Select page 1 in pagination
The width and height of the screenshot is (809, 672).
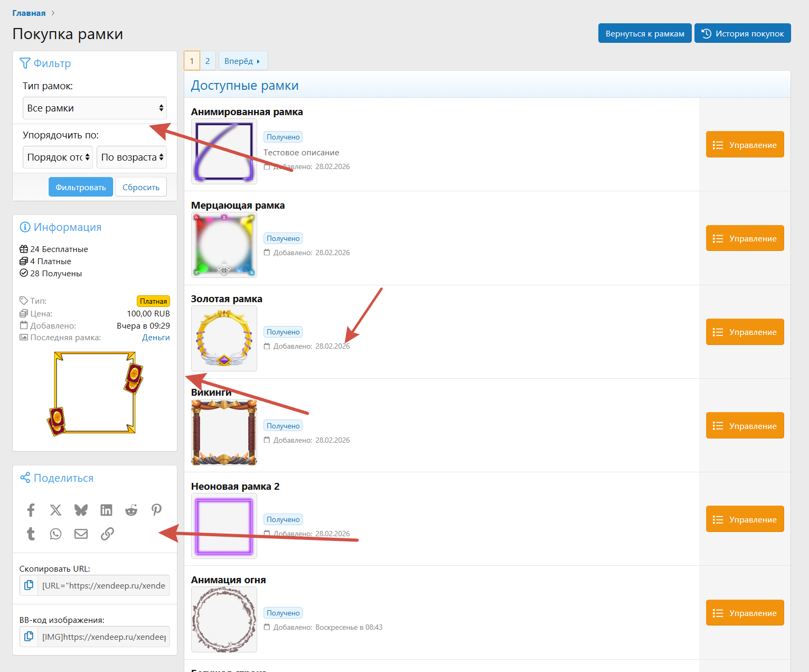[192, 61]
